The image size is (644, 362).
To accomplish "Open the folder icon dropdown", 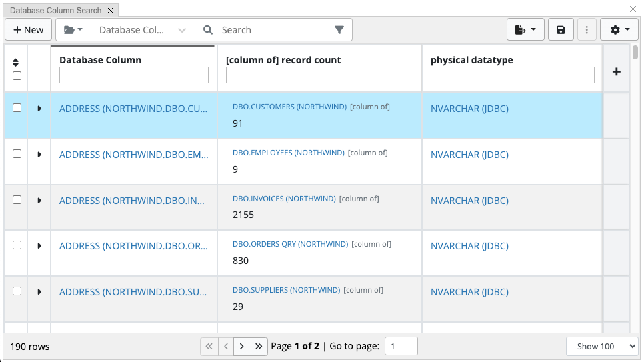I will point(73,30).
